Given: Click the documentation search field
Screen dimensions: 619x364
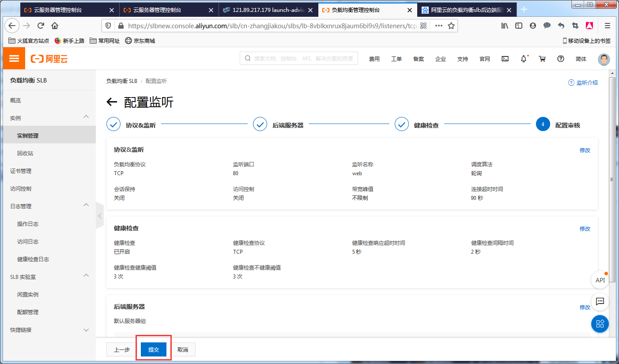Looking at the screenshot, I should point(298,58).
